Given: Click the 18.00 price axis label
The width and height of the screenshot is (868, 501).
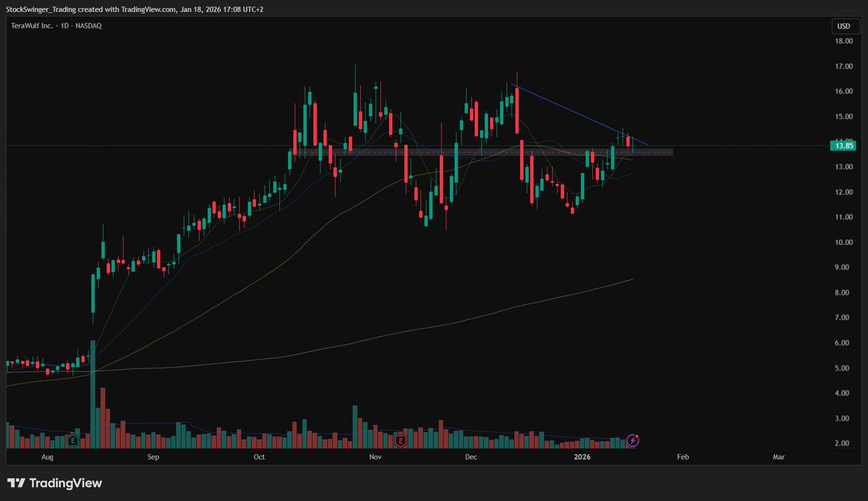Looking at the screenshot, I should coord(844,41).
